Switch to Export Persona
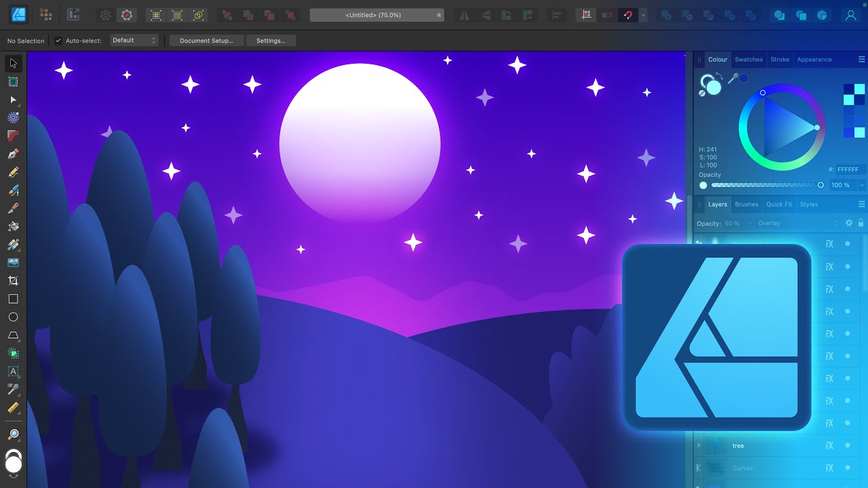The width and height of the screenshot is (868, 488). (73, 14)
